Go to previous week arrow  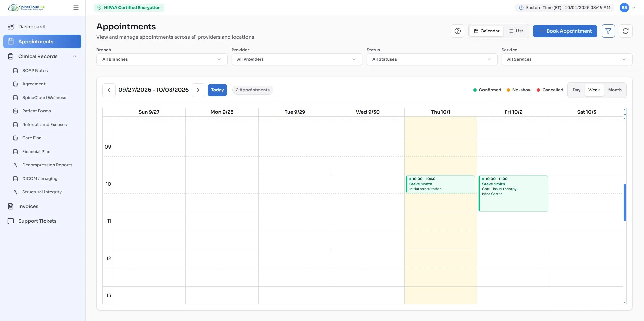tap(109, 90)
